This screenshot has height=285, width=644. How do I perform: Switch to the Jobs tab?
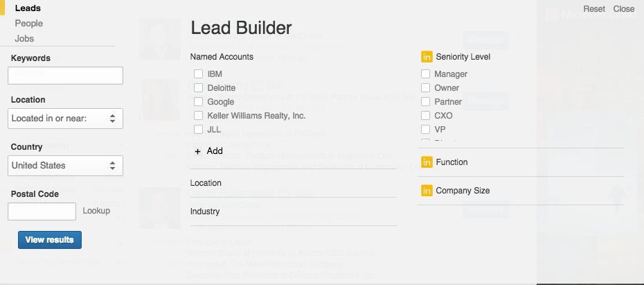click(x=24, y=39)
